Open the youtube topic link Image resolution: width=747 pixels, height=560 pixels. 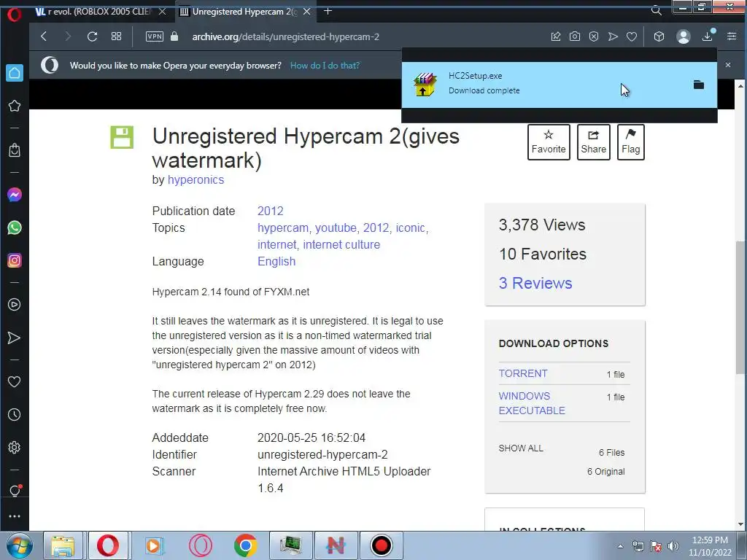coord(336,228)
